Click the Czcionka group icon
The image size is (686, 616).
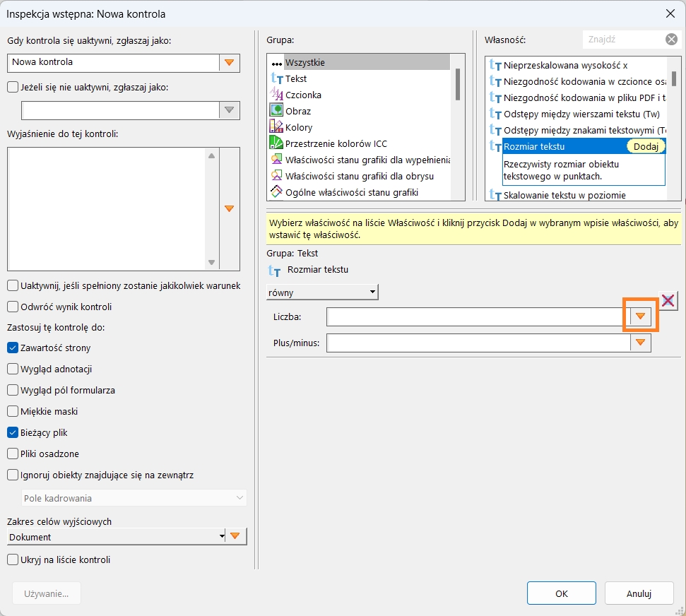(276, 95)
